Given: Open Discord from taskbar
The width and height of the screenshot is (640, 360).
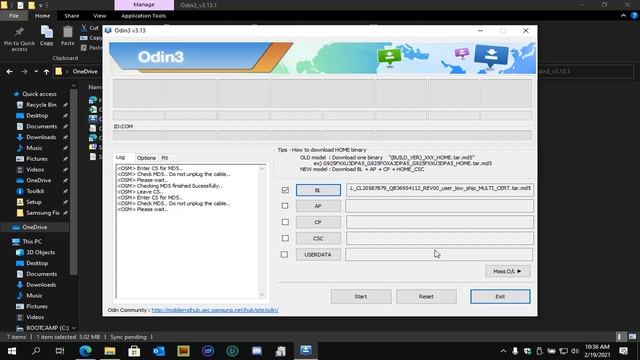Looking at the screenshot, I should pyautogui.click(x=257, y=351).
